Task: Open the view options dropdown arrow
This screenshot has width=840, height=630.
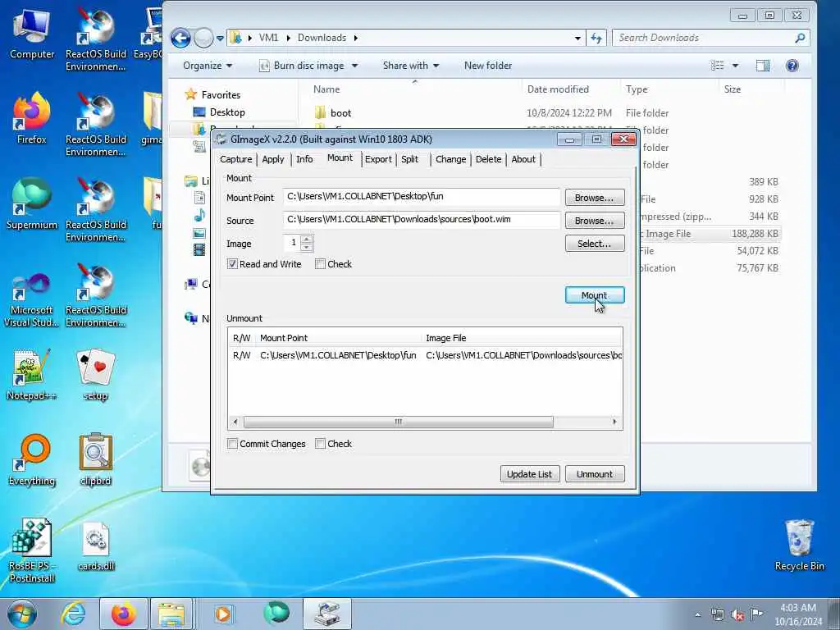Action: [736, 66]
